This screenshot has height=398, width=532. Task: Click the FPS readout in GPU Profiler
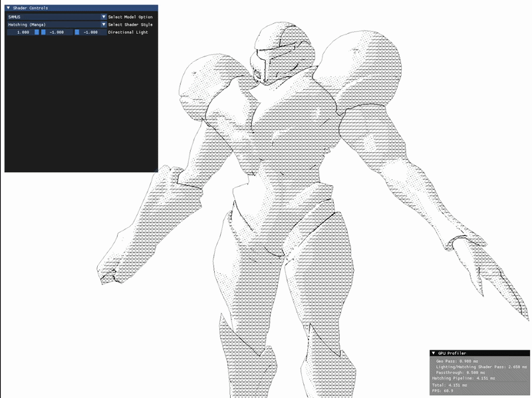coord(442,391)
